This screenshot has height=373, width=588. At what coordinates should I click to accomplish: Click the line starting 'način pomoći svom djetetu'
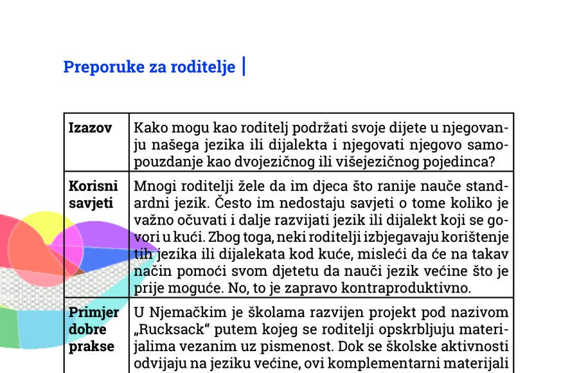point(321,271)
